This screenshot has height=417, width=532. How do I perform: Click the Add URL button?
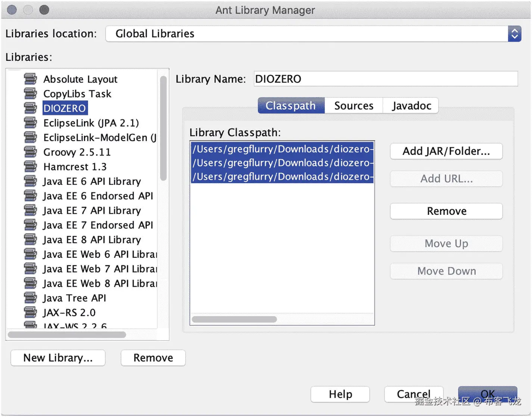coord(446,179)
